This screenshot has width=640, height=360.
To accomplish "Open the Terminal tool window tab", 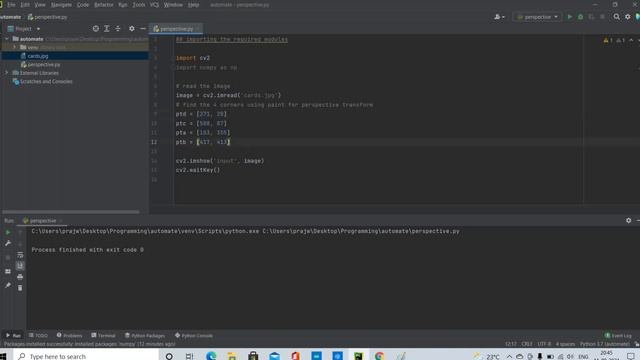I will coord(103,336).
